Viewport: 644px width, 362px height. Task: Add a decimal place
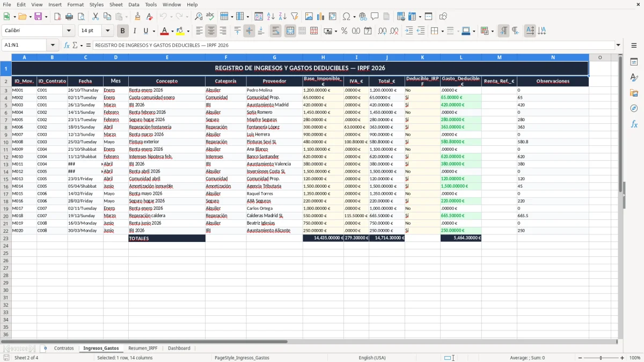pos(382,31)
